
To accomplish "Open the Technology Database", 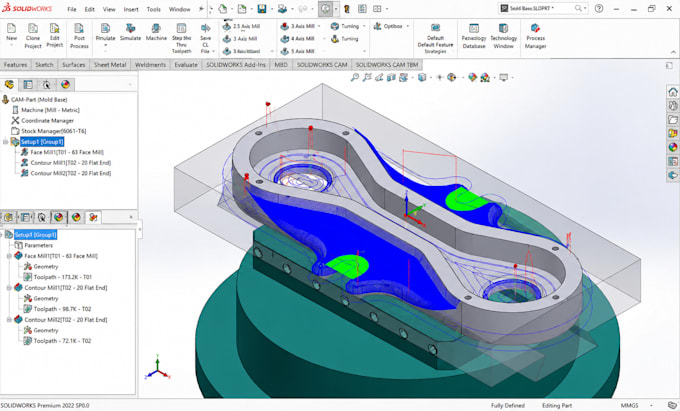I will click(474, 36).
